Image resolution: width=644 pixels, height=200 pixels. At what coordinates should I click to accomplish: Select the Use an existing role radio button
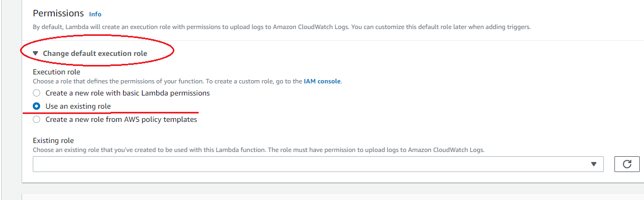tap(36, 106)
